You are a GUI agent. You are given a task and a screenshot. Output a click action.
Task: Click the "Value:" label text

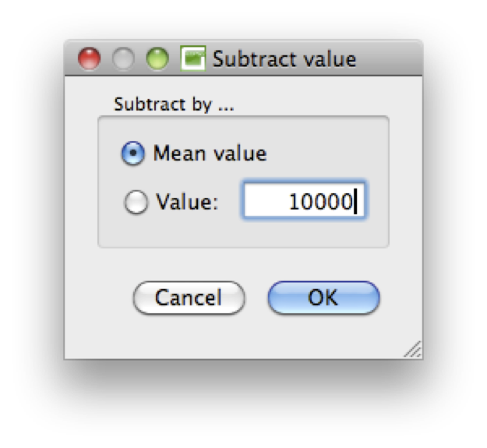[187, 202]
